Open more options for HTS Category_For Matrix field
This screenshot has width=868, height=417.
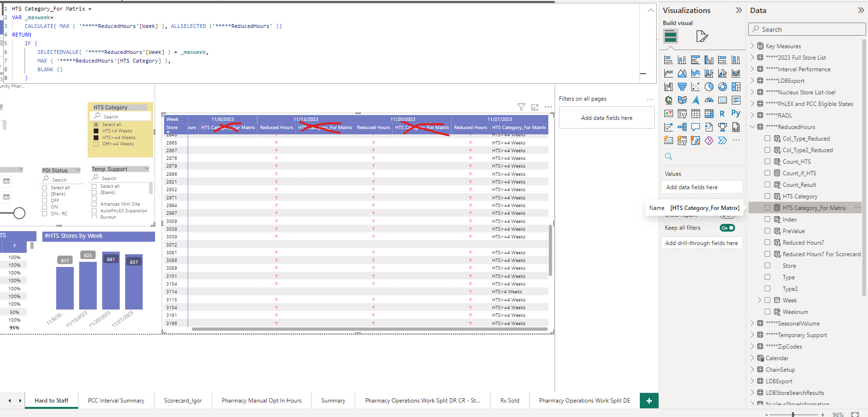click(858, 208)
